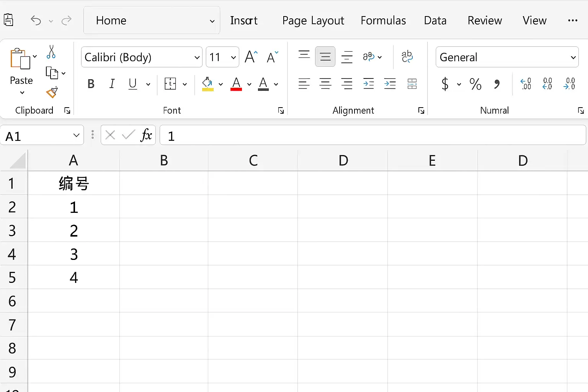Click the Undo arrow icon
The height and width of the screenshot is (392, 588).
point(36,20)
